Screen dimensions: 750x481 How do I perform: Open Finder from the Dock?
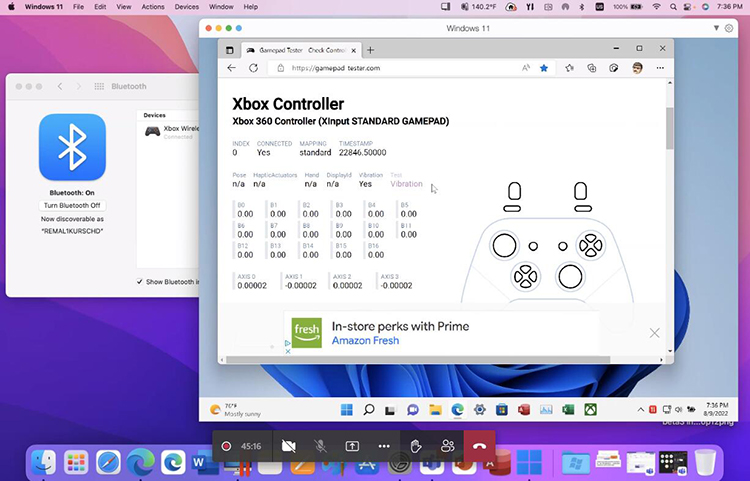pos(44,463)
